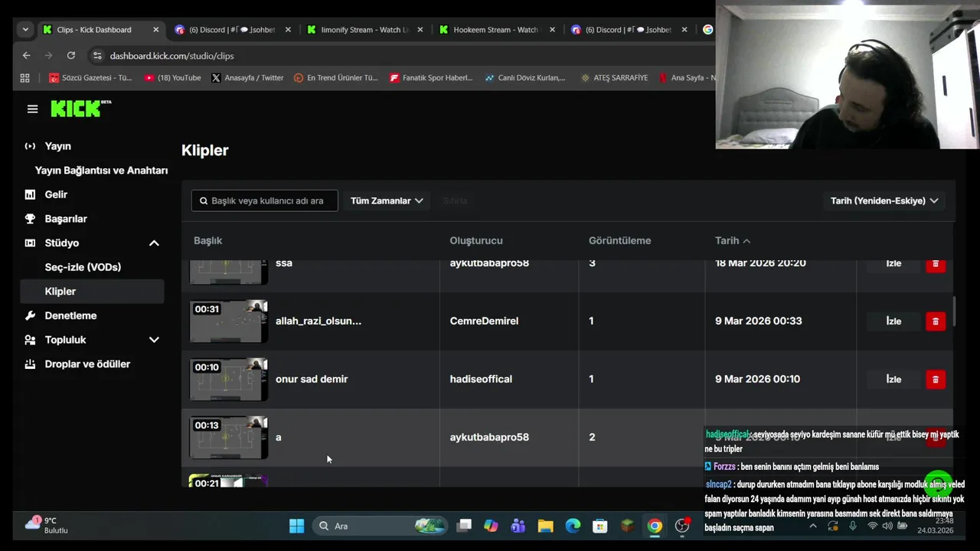
Task: Click the clip search field
Action: coord(264,201)
